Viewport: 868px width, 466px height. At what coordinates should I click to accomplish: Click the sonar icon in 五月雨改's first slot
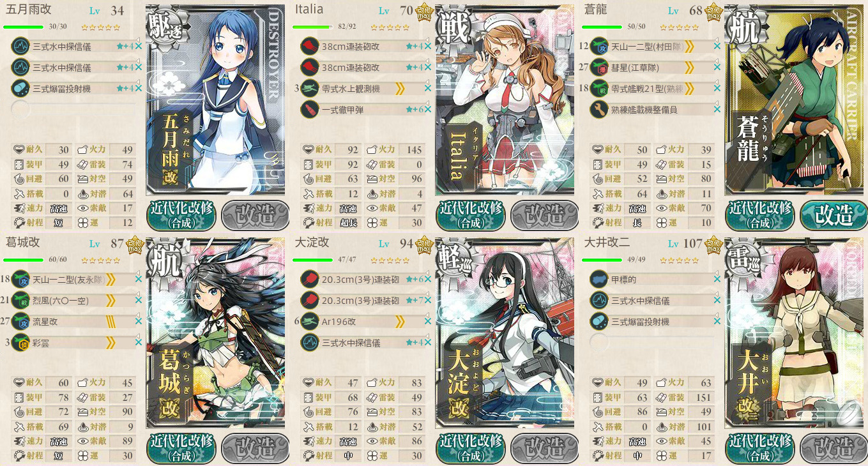20,46
